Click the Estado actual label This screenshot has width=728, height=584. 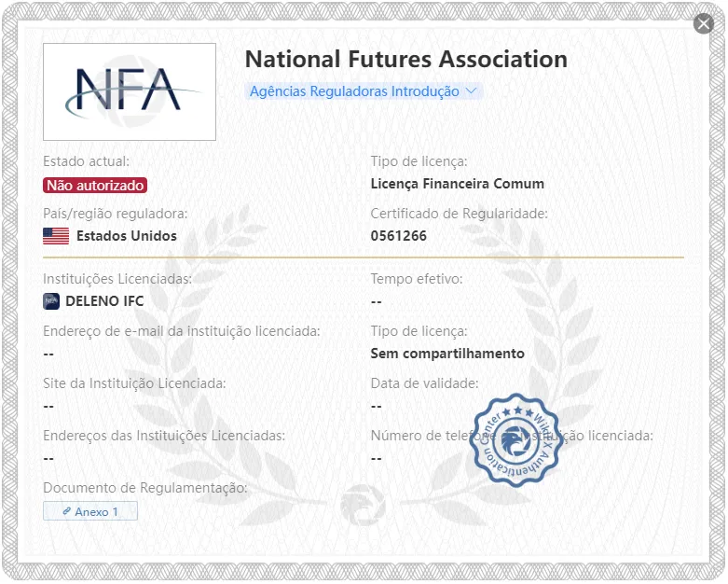tap(87, 161)
